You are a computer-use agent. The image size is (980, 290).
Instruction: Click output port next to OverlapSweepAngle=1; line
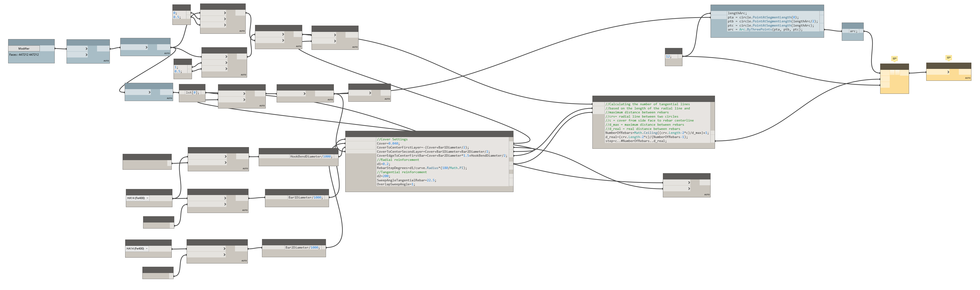tap(511, 184)
